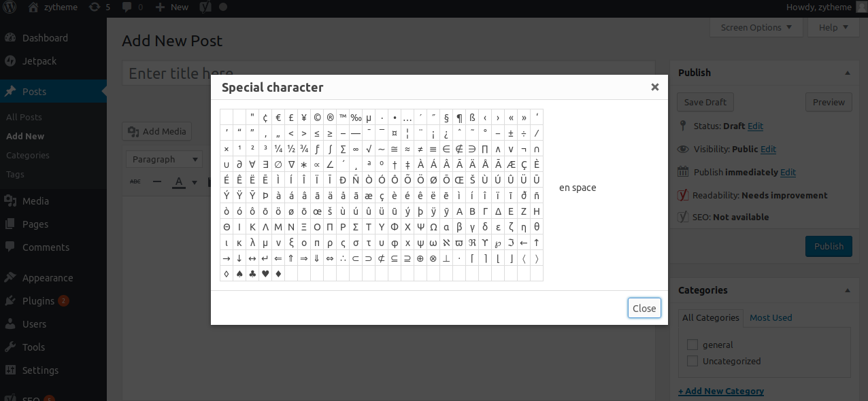This screenshot has height=401, width=868.
Task: Insert the capital Æ ligature
Action: 511,164
